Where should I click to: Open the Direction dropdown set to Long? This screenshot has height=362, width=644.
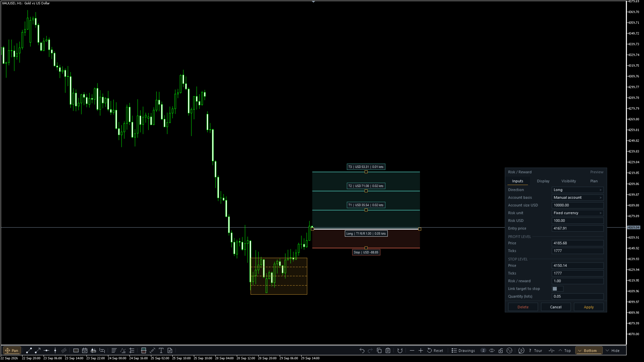click(x=578, y=190)
